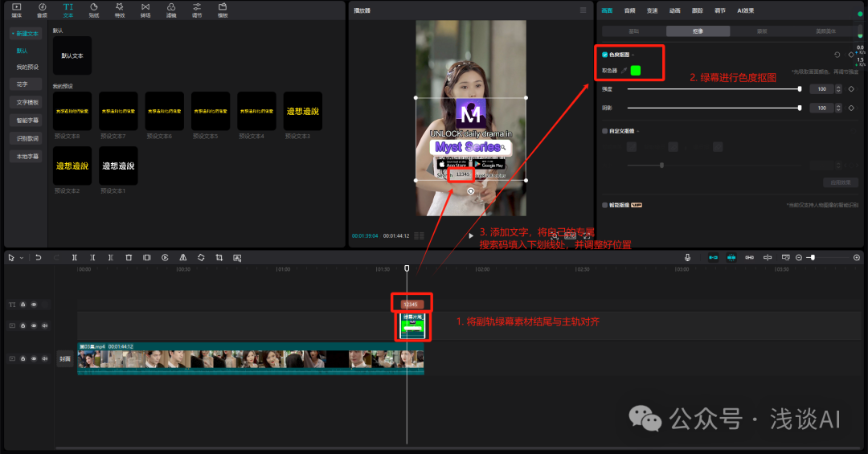Collapse the 色度抠图 section arrow
The height and width of the screenshot is (454, 868).
[634, 55]
